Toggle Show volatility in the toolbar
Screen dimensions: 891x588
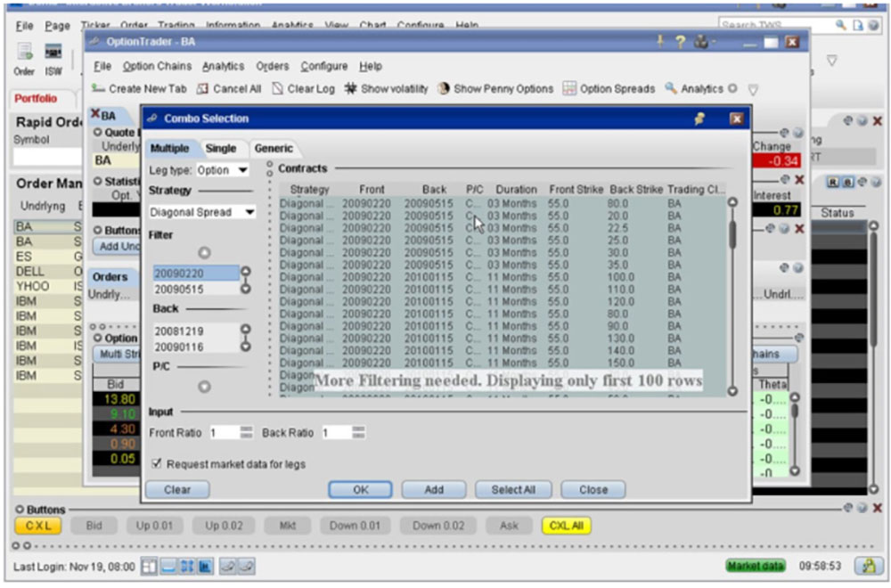coord(351,89)
